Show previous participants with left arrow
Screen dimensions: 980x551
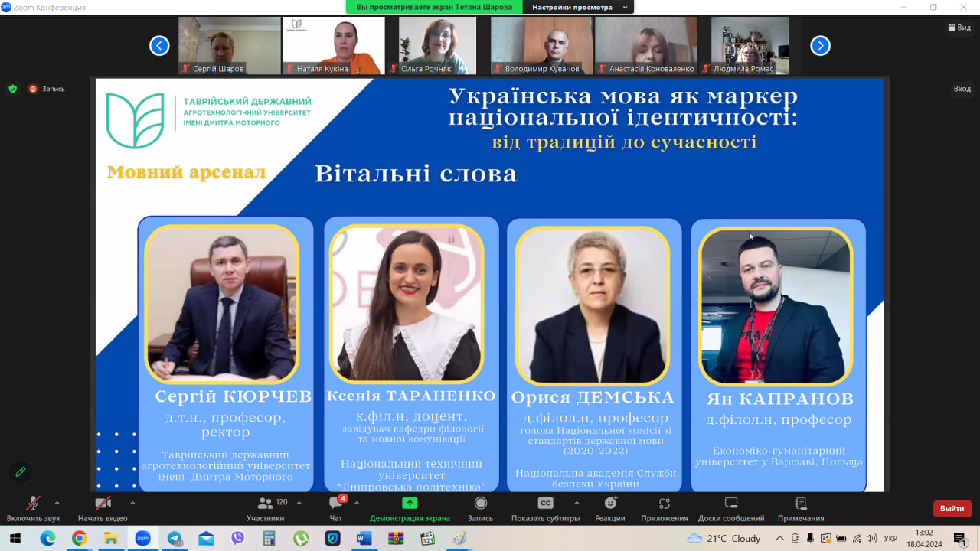pos(159,46)
